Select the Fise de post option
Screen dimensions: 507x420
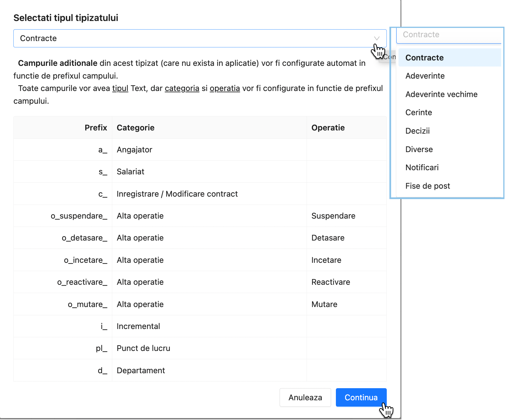point(449,186)
